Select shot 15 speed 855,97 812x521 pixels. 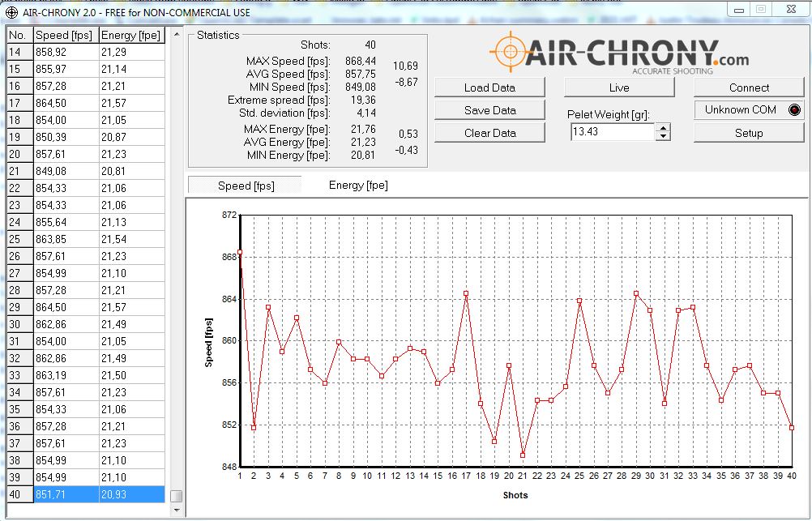pyautogui.click(x=66, y=69)
